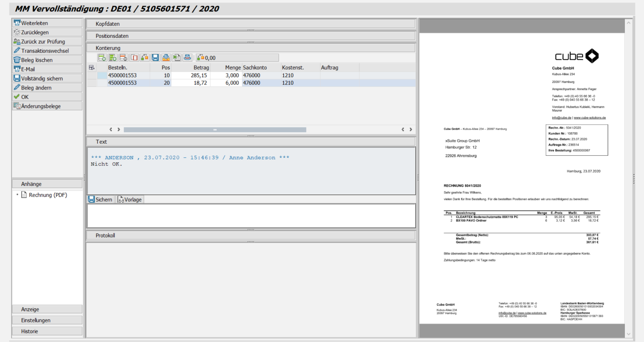Click the add new row icon
Screen dimensions: 644x342
click(x=102, y=57)
